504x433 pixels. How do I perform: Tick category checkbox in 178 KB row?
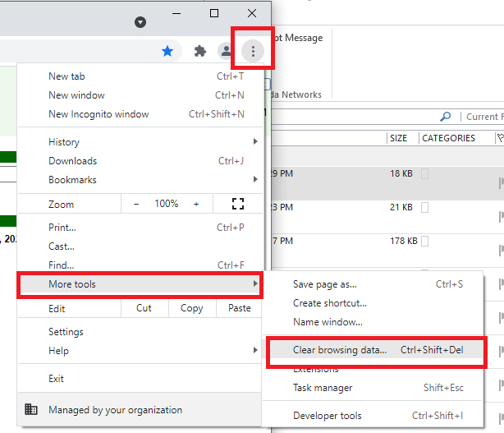click(x=425, y=242)
